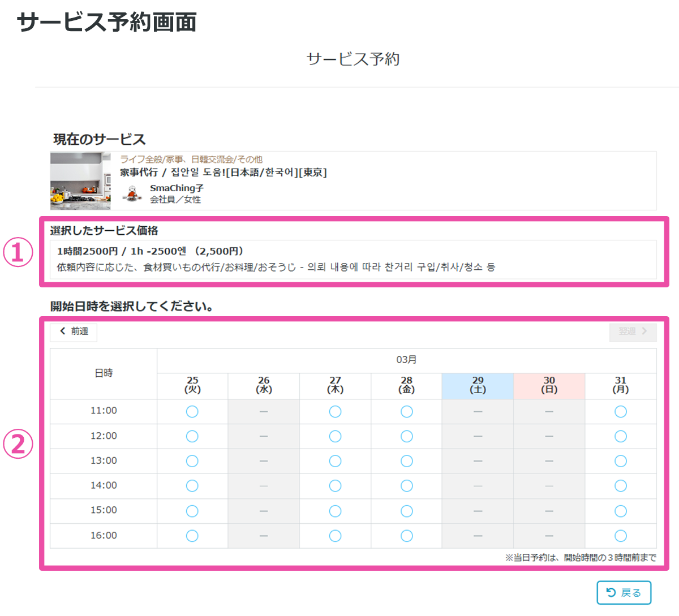Select the 15:00 slot on Thursday the 27th

pos(335,510)
